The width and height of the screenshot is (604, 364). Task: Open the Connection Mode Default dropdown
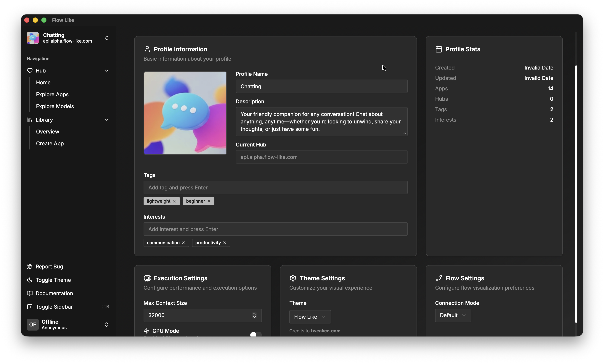click(x=452, y=315)
